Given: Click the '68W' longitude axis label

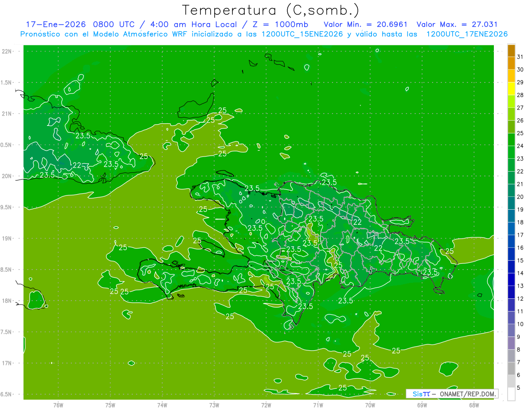Looking at the screenshot, I should 474,405.
